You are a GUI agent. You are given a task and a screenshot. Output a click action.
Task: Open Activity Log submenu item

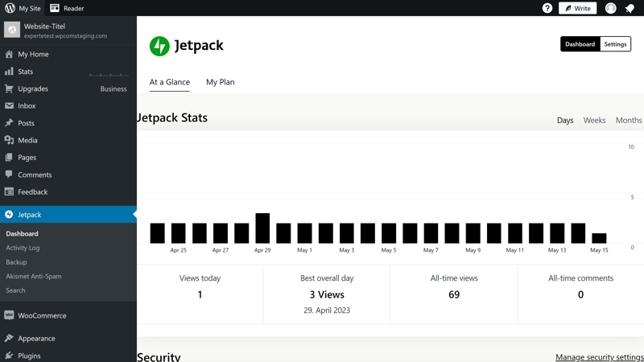point(23,248)
